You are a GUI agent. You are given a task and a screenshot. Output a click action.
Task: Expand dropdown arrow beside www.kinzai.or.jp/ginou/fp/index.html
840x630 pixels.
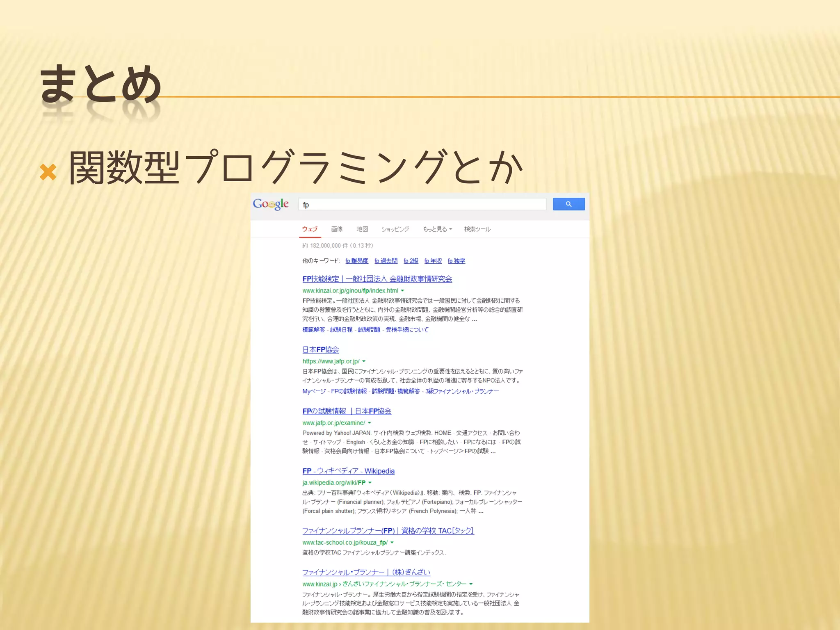point(402,291)
